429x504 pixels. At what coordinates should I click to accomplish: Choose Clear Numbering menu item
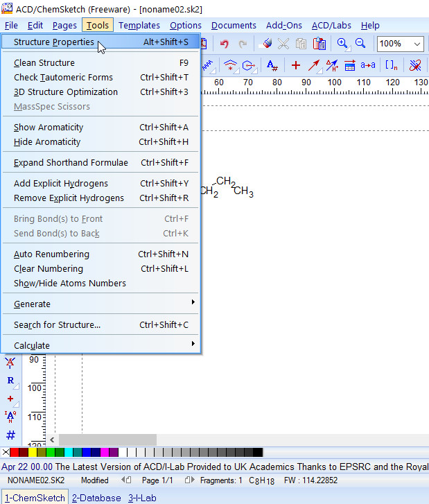(100, 269)
